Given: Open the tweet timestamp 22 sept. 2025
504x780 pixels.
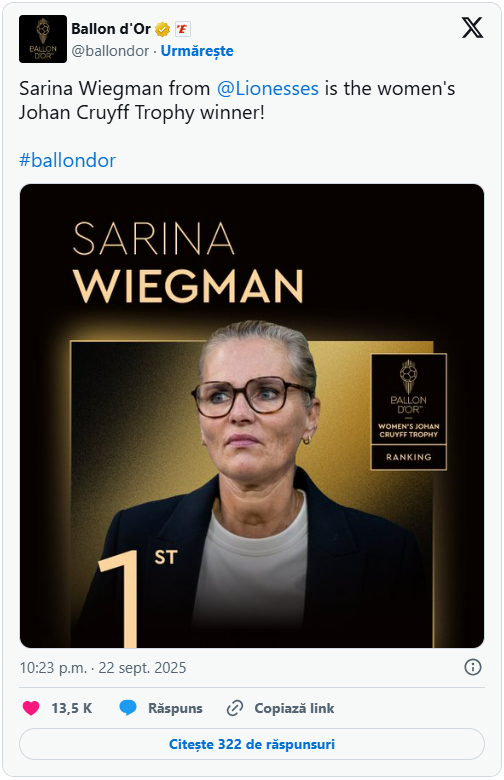Looking at the screenshot, I should click(102, 668).
